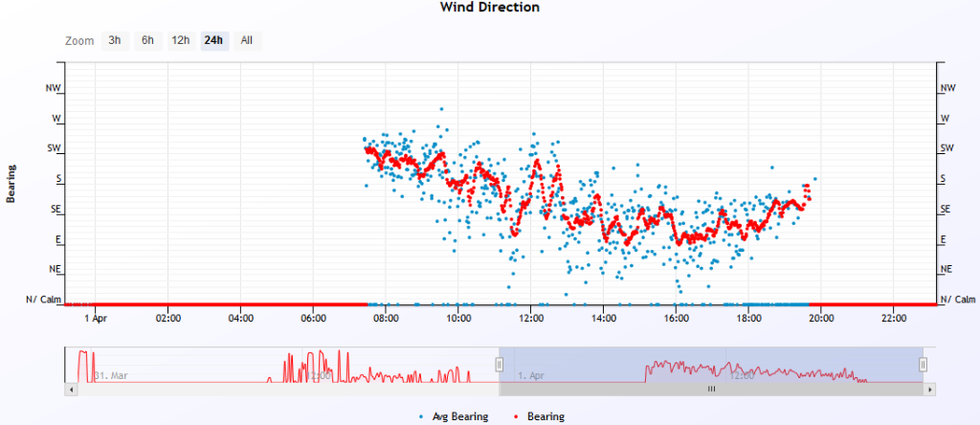This screenshot has width=980, height=425.
Task: Click the '1 Apr' x-axis label
Action: [95, 318]
